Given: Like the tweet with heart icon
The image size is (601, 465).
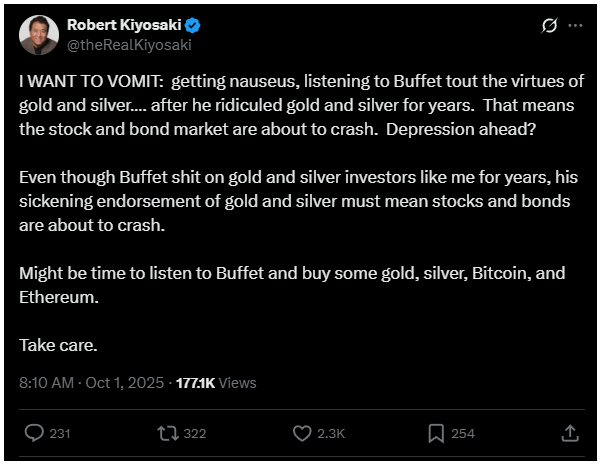Looking at the screenshot, I should [x=303, y=433].
